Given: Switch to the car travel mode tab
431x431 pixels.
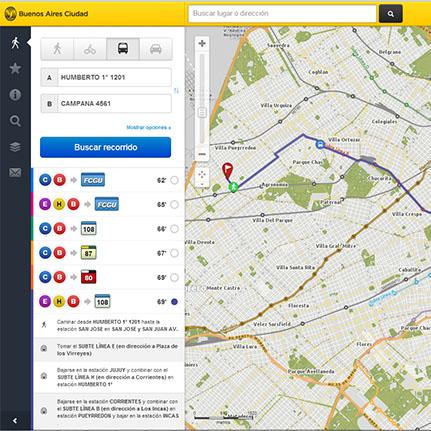Looking at the screenshot, I should coord(156,49).
